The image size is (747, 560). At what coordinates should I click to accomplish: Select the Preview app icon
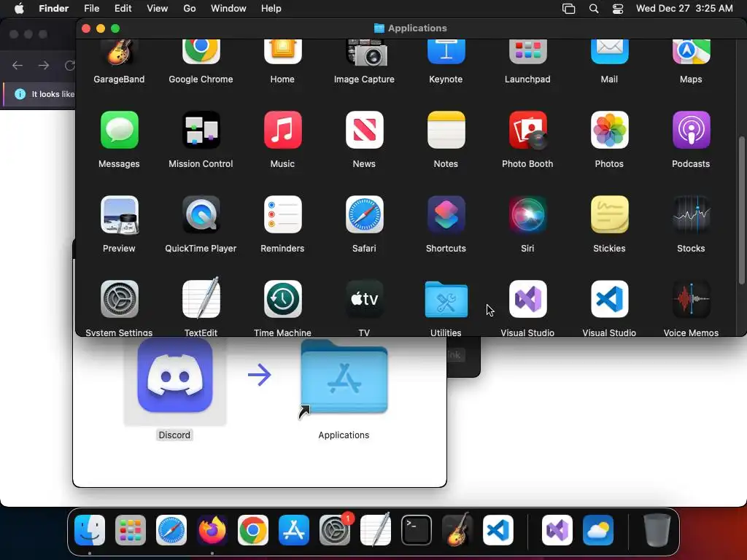[119, 215]
